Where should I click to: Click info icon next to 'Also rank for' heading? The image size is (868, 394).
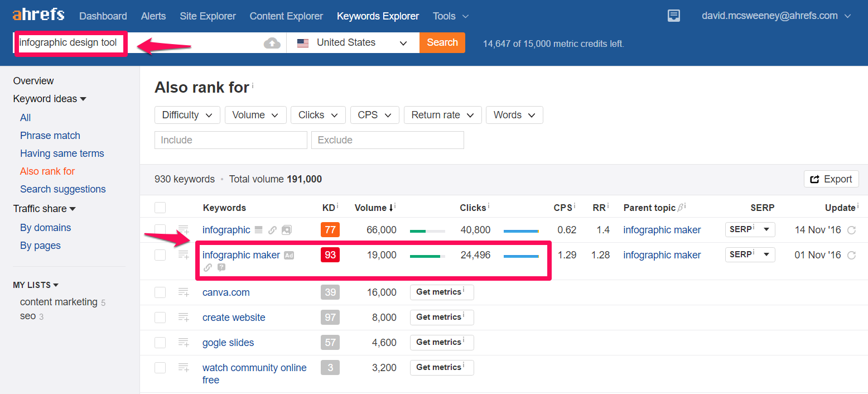(x=253, y=85)
